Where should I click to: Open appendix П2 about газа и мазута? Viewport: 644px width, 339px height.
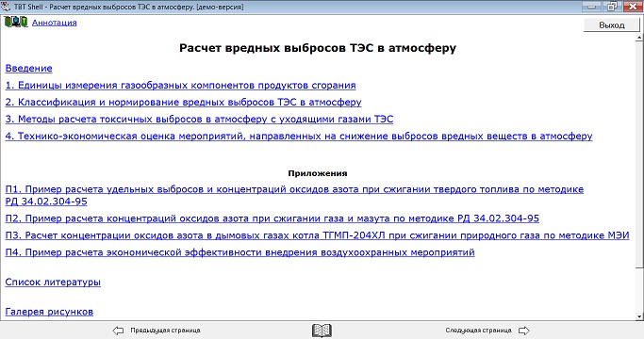coord(272,218)
